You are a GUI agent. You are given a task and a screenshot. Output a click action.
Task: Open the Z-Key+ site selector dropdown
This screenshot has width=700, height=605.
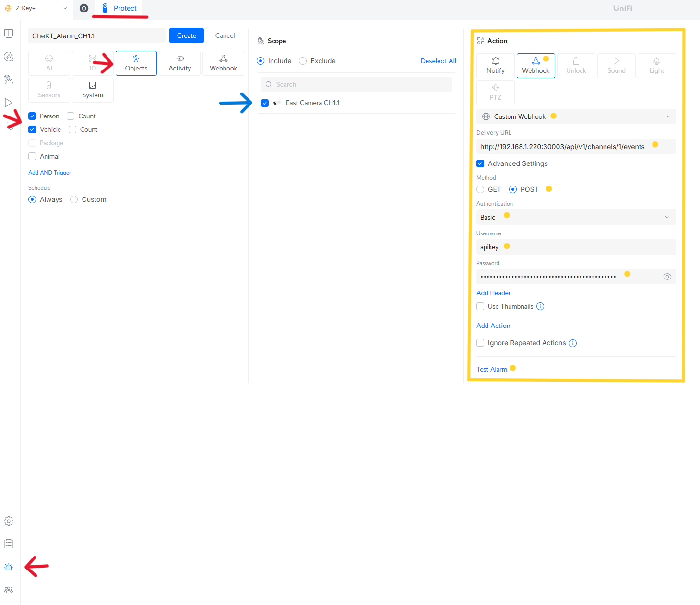36,8
